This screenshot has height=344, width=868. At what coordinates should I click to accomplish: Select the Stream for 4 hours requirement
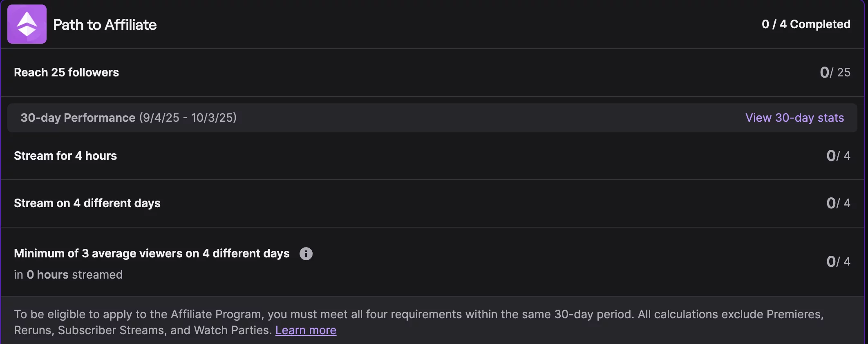click(65, 156)
